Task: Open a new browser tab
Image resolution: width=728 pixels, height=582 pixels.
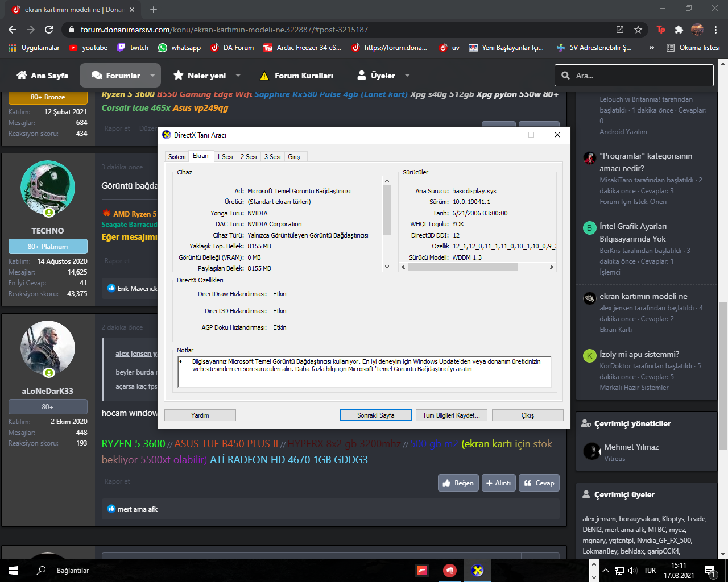Action: [154, 10]
